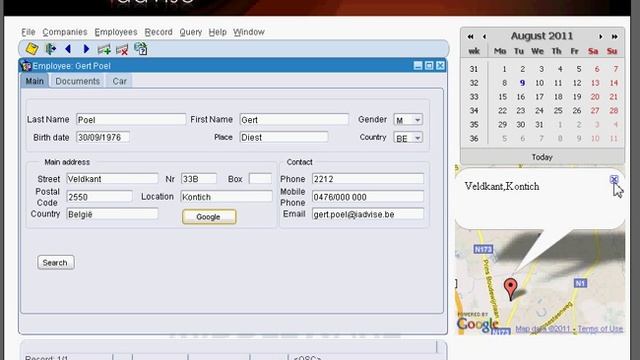This screenshot has height=360, width=640.
Task: Jump forward a year with double-right arrow
Action: coord(614,36)
